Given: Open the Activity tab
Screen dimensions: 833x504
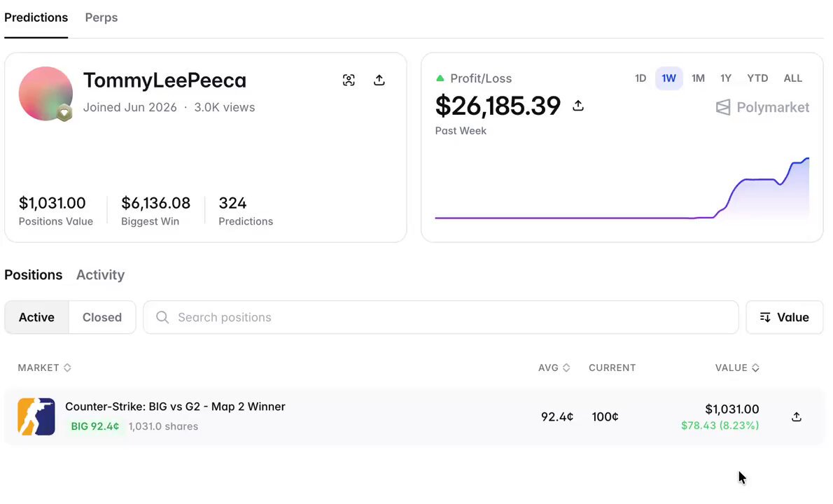Looking at the screenshot, I should 100,274.
